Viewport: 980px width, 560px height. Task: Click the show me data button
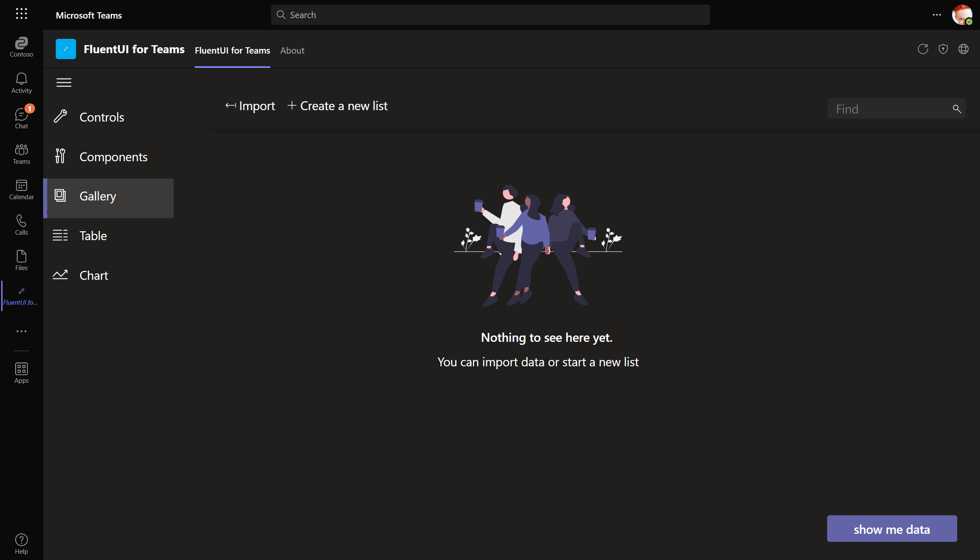[891, 529]
